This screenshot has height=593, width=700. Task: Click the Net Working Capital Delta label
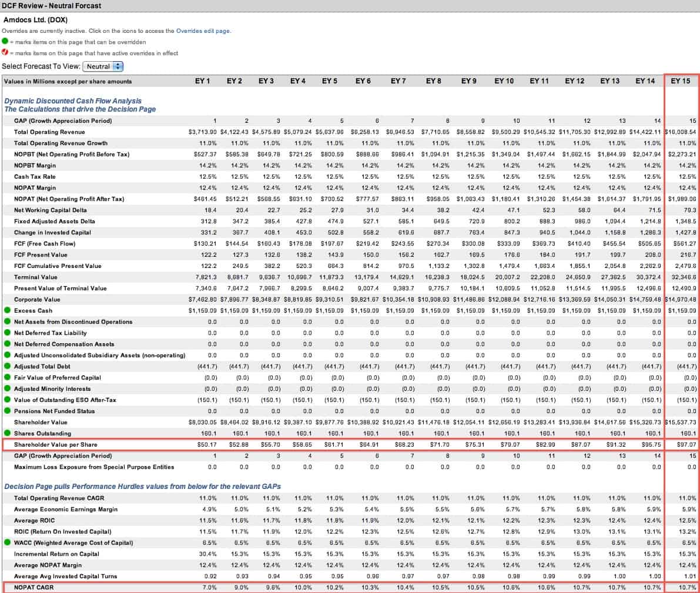[51, 210]
